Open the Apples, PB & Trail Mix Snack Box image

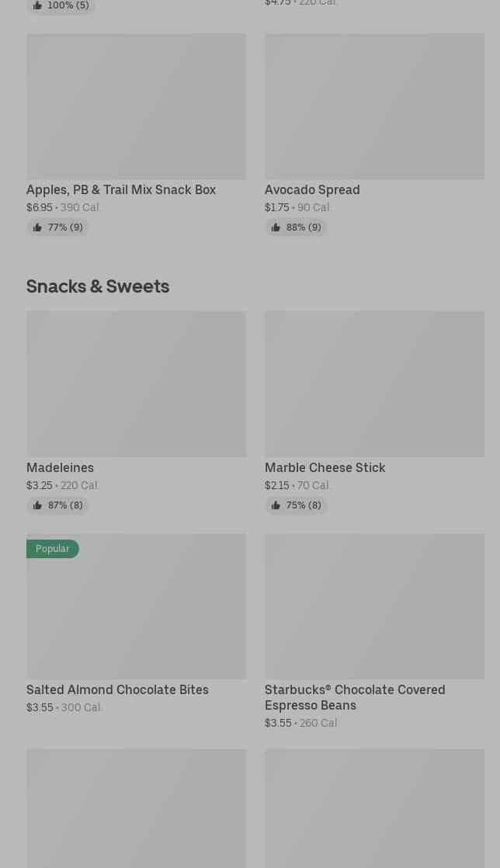tap(136, 106)
